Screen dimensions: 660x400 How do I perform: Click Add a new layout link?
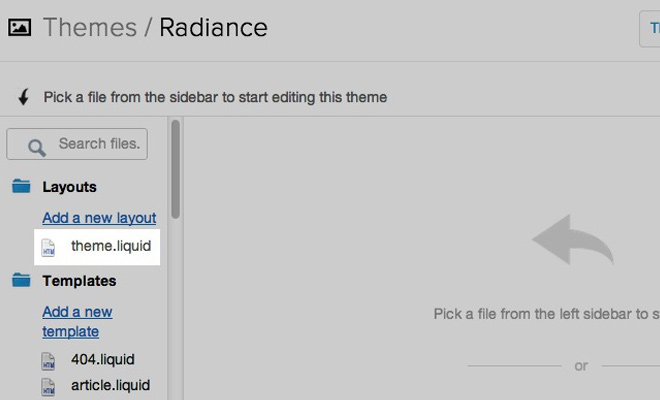[99, 218]
